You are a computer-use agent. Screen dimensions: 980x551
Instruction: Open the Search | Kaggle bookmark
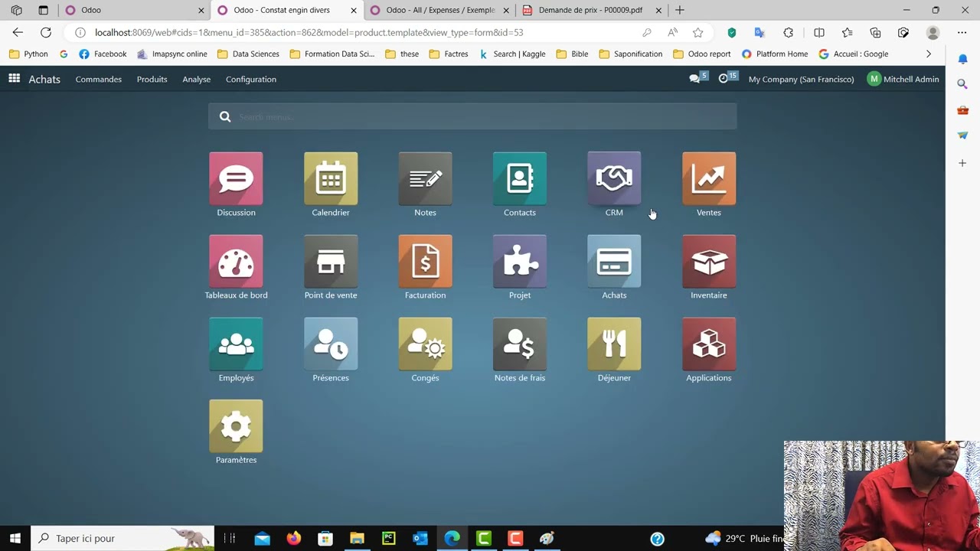tap(512, 54)
